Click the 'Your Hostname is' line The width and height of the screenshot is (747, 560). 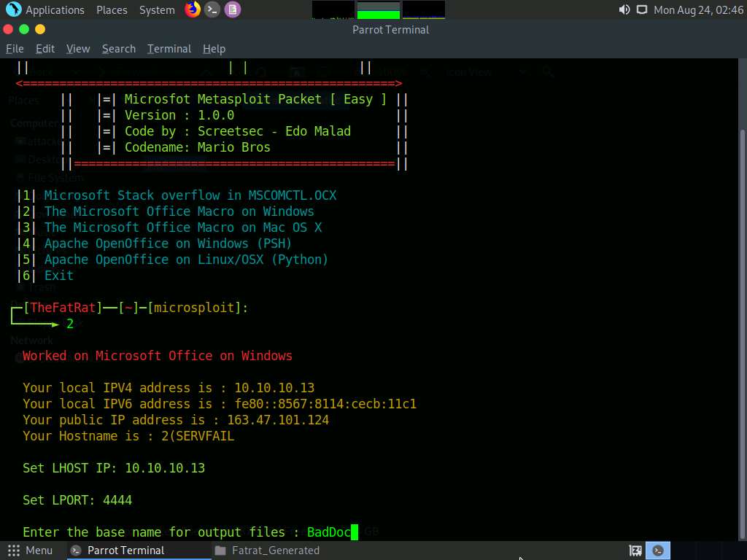tap(128, 436)
